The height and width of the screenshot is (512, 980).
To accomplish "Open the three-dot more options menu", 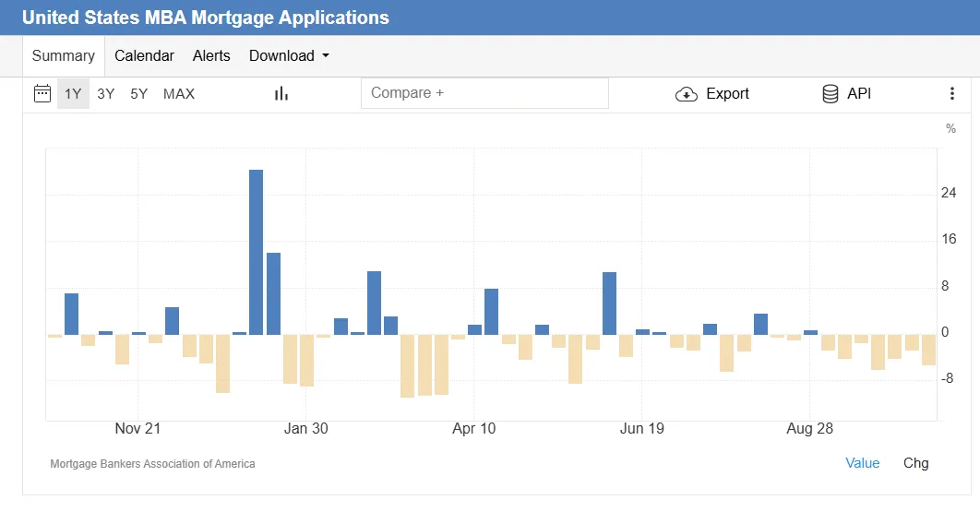I will tap(952, 94).
